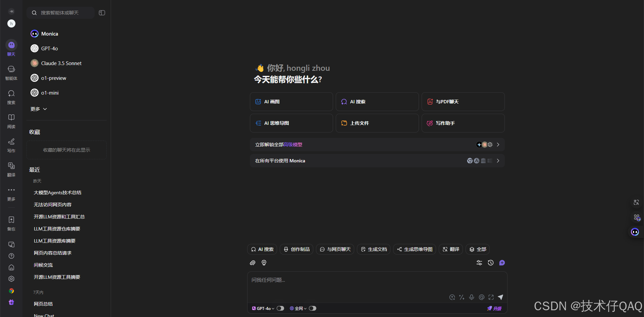Click the 翻译 chip above input
This screenshot has width=644, height=317.
tap(451, 249)
